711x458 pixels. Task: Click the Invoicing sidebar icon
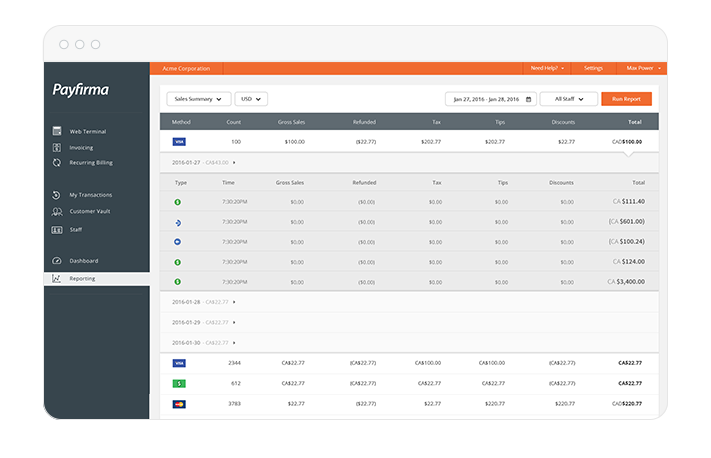[57, 147]
